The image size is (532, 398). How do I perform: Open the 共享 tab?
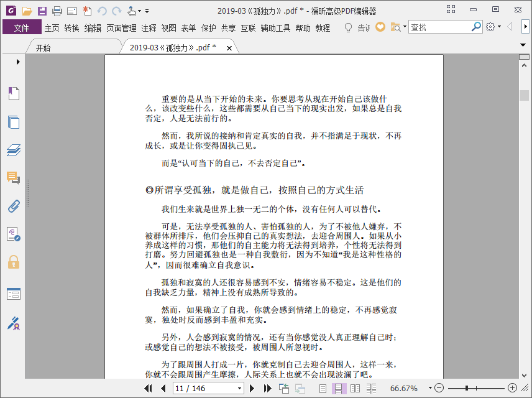[228, 28]
